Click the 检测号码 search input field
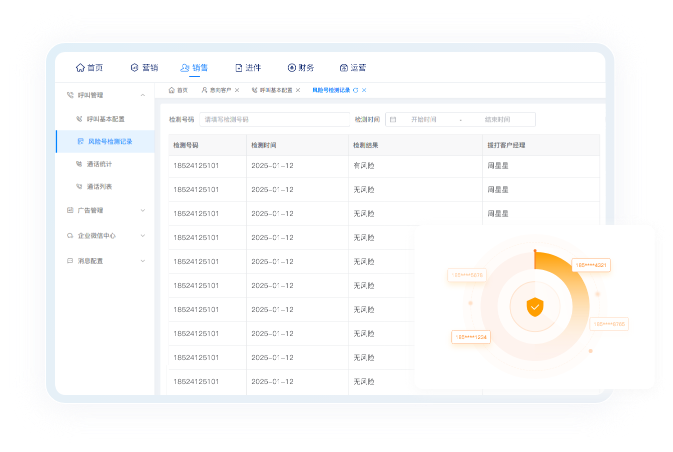This screenshot has height=452, width=673. 273,119
